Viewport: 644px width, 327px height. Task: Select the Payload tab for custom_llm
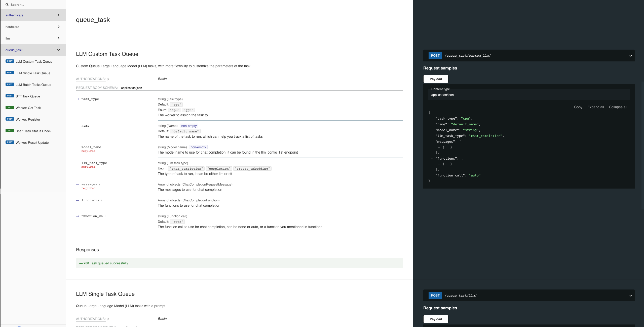click(436, 79)
